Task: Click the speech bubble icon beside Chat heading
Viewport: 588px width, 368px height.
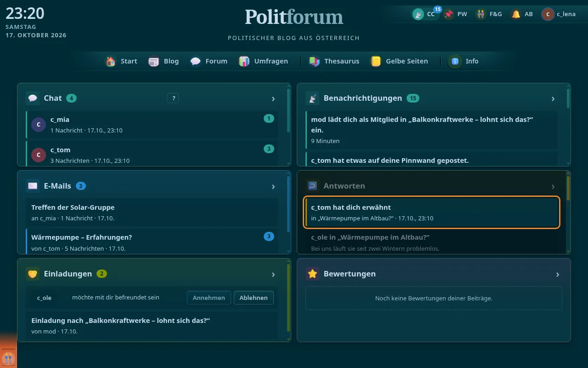Action: 33,98
